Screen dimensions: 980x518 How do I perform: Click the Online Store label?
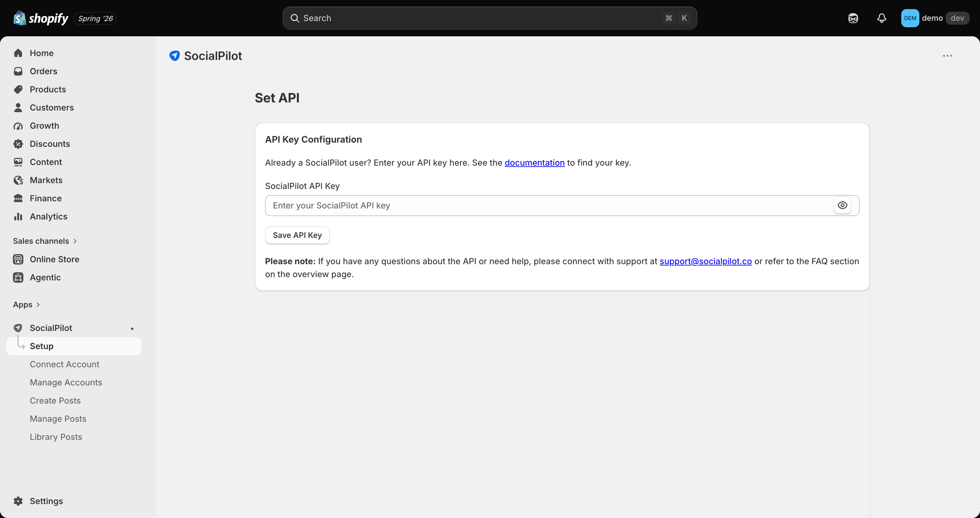54,259
